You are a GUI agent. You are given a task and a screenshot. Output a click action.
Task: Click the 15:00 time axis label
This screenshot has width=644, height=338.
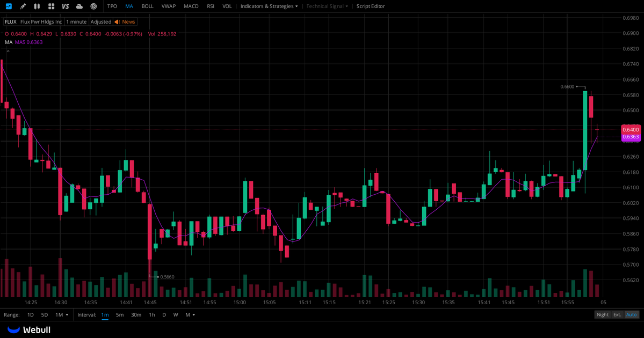[240, 302]
